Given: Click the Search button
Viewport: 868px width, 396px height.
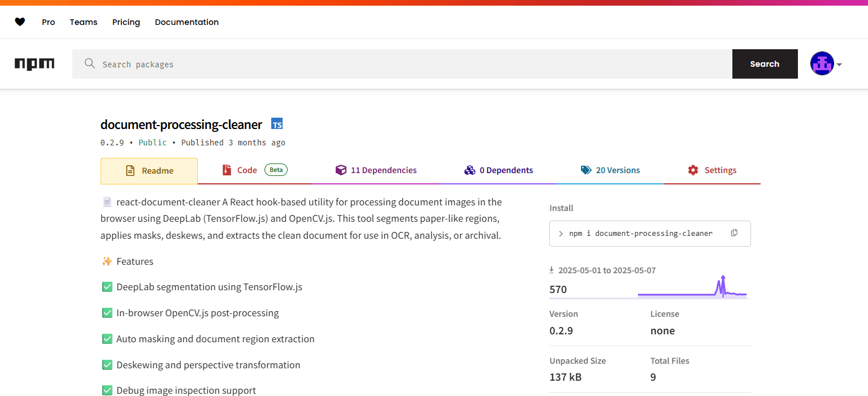Looking at the screenshot, I should click(x=765, y=64).
